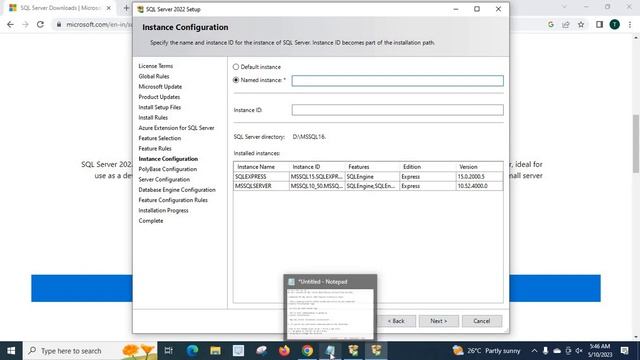Go back in the Chrome browser
Viewport: 640px width, 360px height.
coord(10,24)
